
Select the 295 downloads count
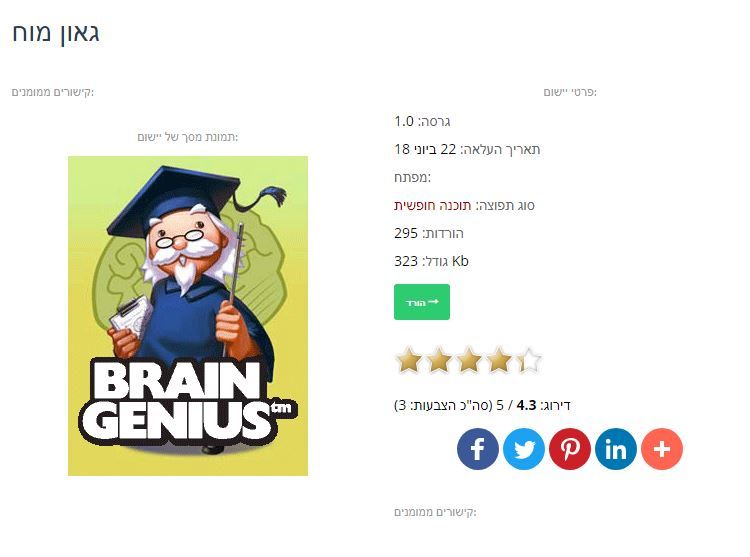tap(406, 233)
